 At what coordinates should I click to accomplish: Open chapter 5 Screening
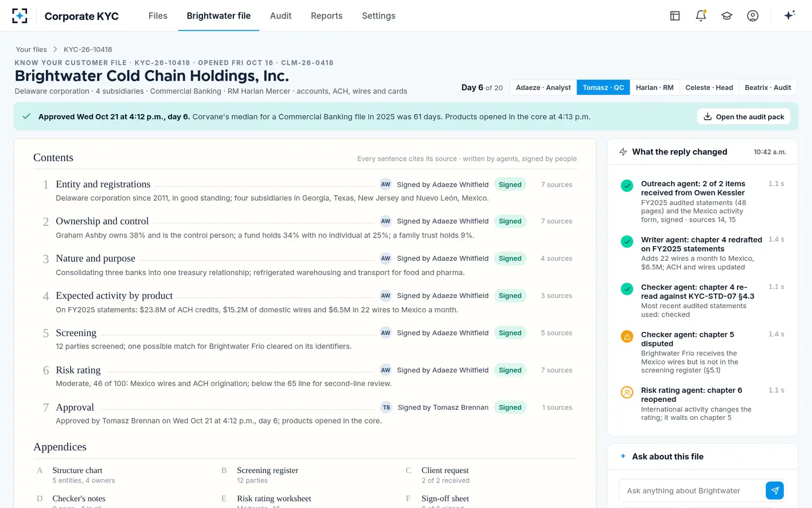(76, 333)
